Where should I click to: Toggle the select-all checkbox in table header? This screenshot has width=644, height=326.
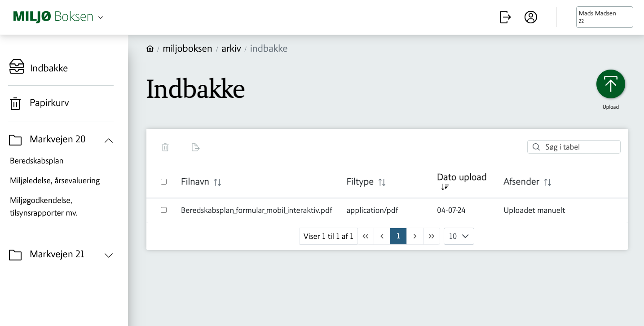163,182
